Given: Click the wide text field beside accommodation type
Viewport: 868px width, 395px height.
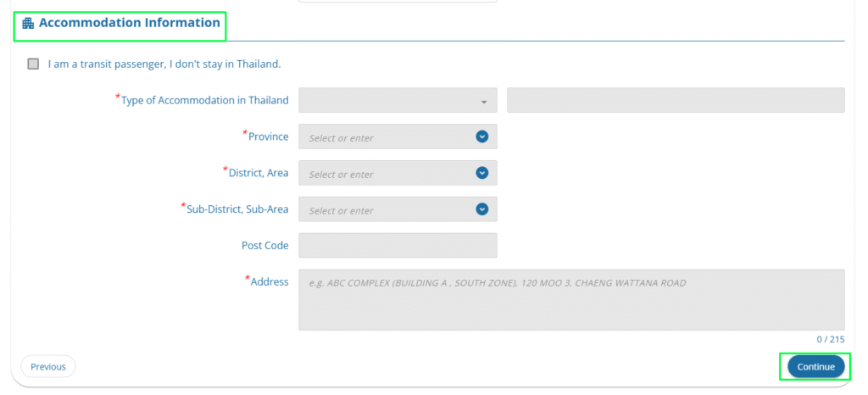Looking at the screenshot, I should tap(675, 100).
